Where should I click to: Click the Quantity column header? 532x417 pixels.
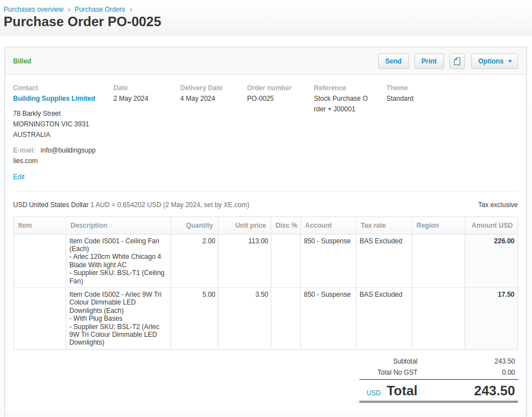pyautogui.click(x=199, y=225)
